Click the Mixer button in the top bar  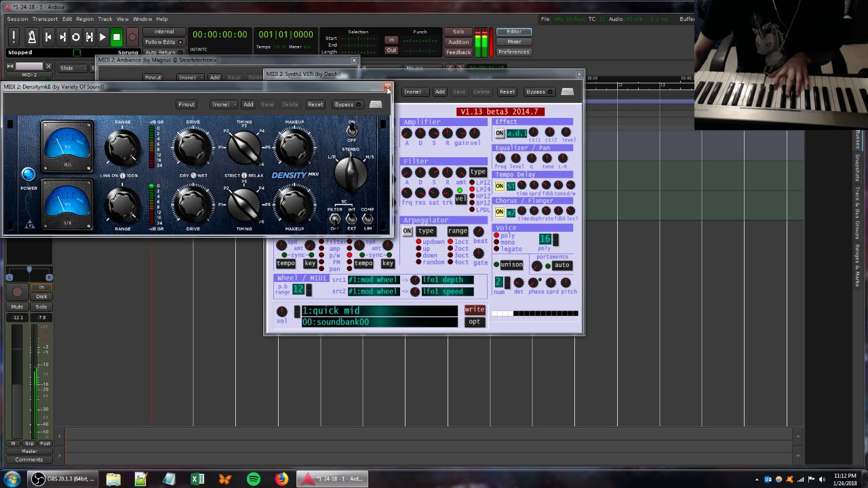click(x=514, y=42)
